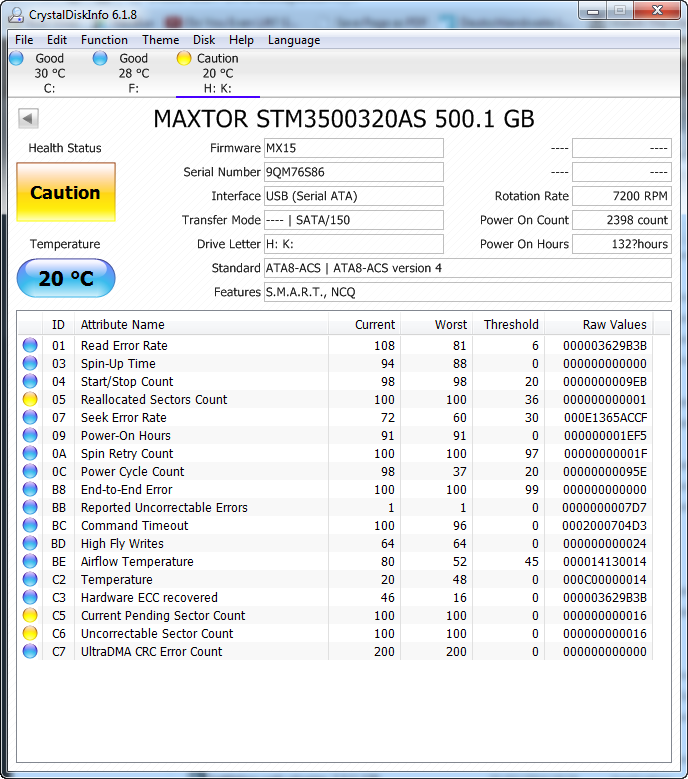Click raw value 0002000704D3 for Command Timeout
Screen dimensions: 688x779
(x=604, y=525)
